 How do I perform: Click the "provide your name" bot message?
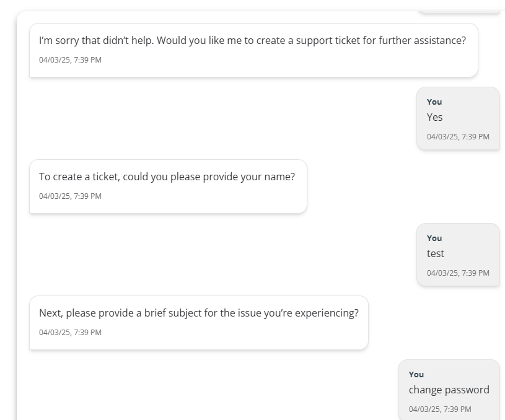click(167, 177)
